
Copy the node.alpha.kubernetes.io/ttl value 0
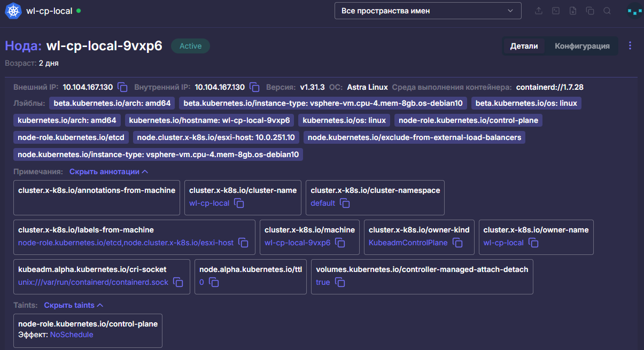pyautogui.click(x=214, y=283)
